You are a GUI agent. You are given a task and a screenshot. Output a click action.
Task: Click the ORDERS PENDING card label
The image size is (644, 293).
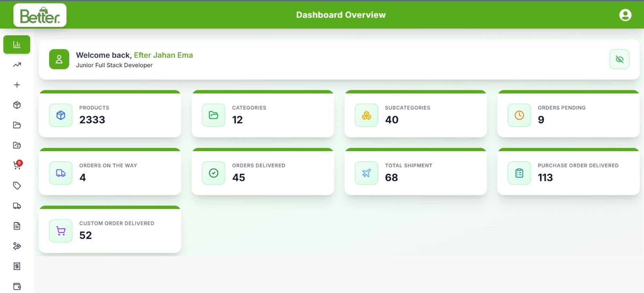coord(561,108)
